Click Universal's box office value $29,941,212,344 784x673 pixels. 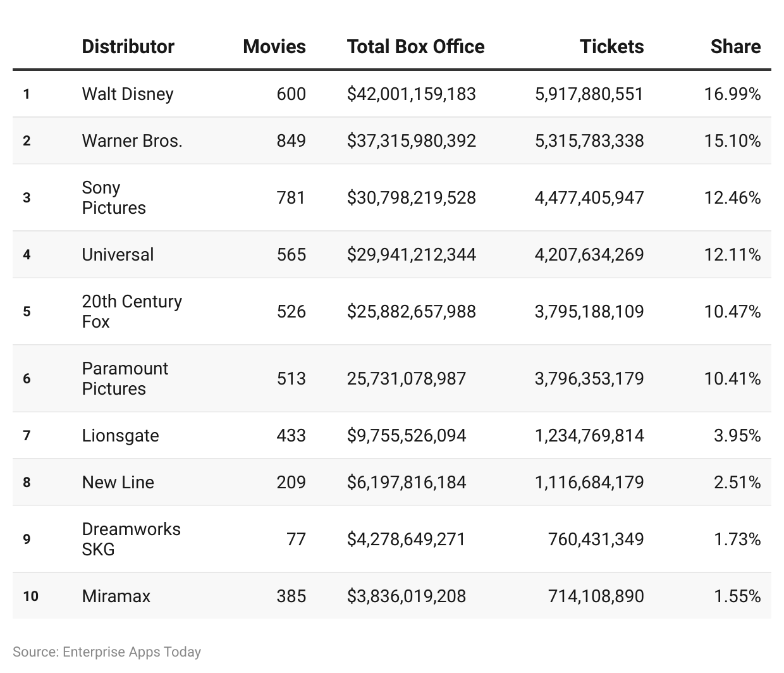click(412, 254)
